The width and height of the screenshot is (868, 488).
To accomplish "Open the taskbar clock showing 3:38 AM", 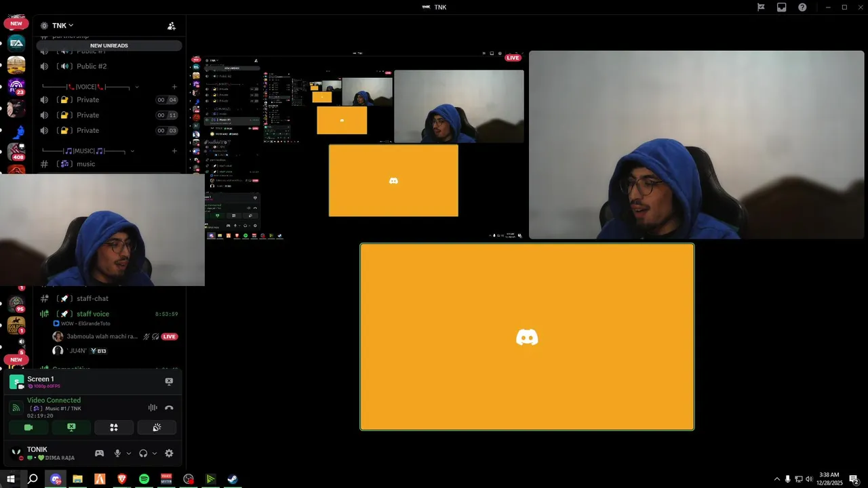I will (x=829, y=479).
